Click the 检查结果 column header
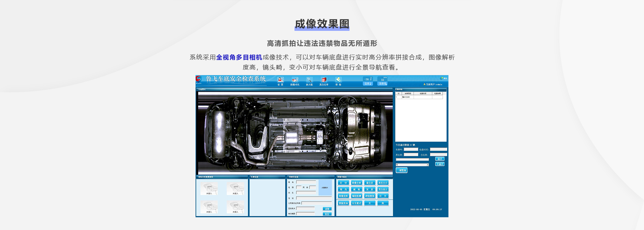 (437, 94)
